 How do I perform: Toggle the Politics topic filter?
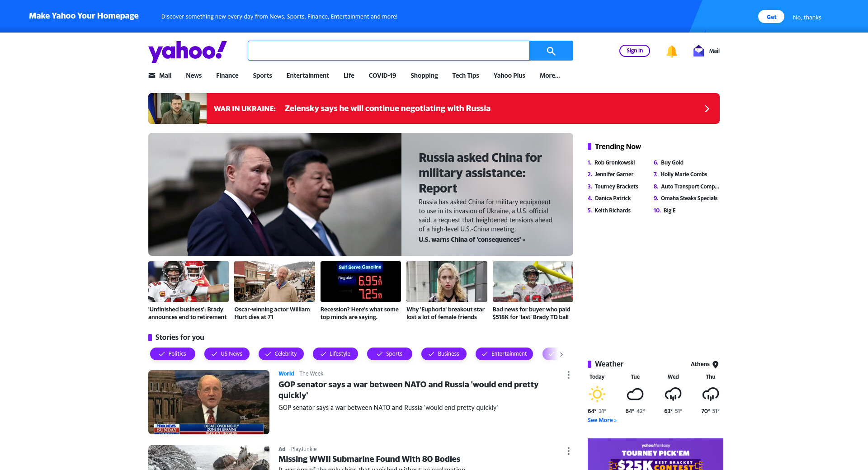173,354
